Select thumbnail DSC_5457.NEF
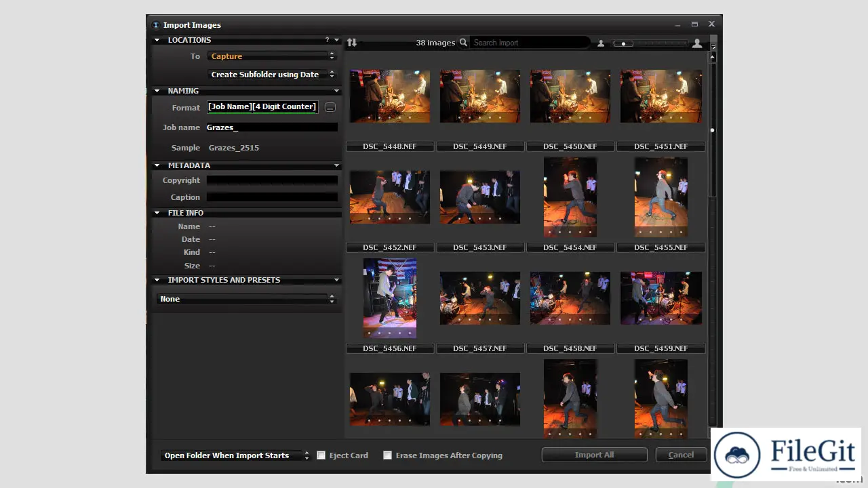The image size is (868, 488). click(480, 298)
